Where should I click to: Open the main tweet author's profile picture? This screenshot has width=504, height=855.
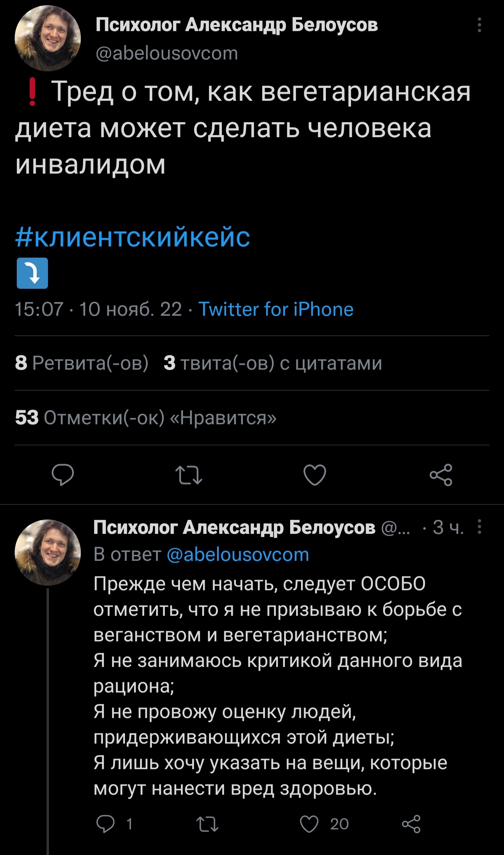[x=48, y=38]
